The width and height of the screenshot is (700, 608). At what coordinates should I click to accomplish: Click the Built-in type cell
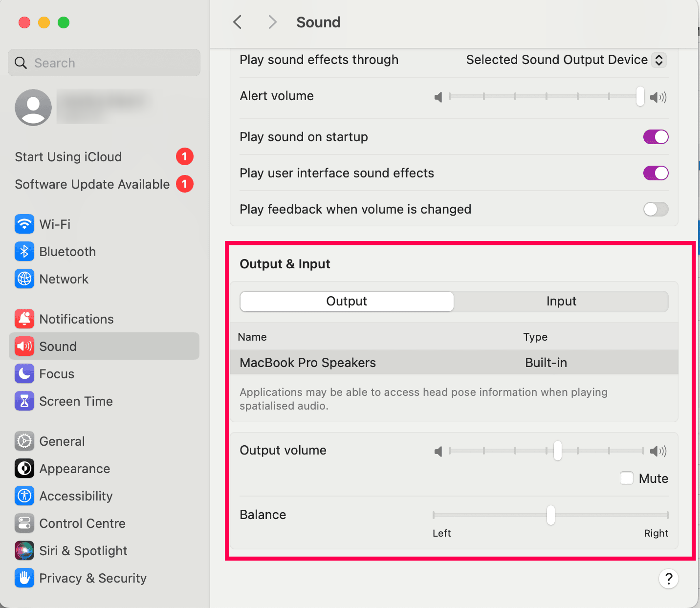(x=546, y=363)
